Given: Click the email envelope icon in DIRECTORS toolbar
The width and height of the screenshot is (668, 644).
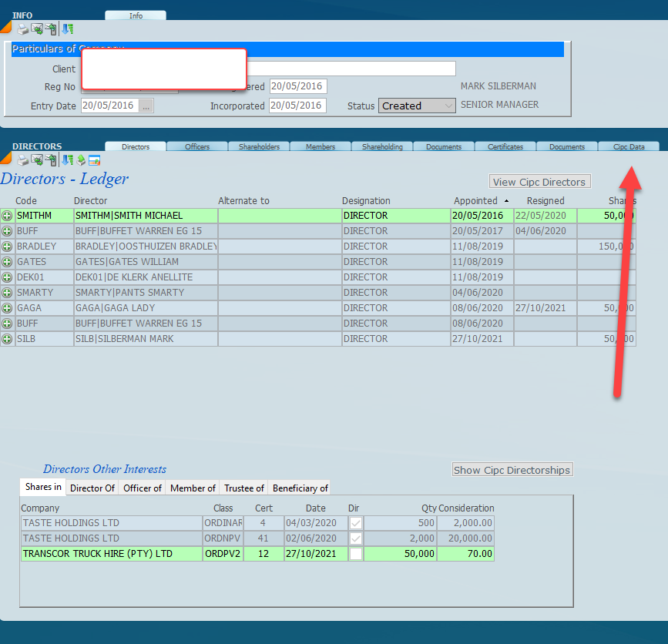Looking at the screenshot, I should point(36,160).
